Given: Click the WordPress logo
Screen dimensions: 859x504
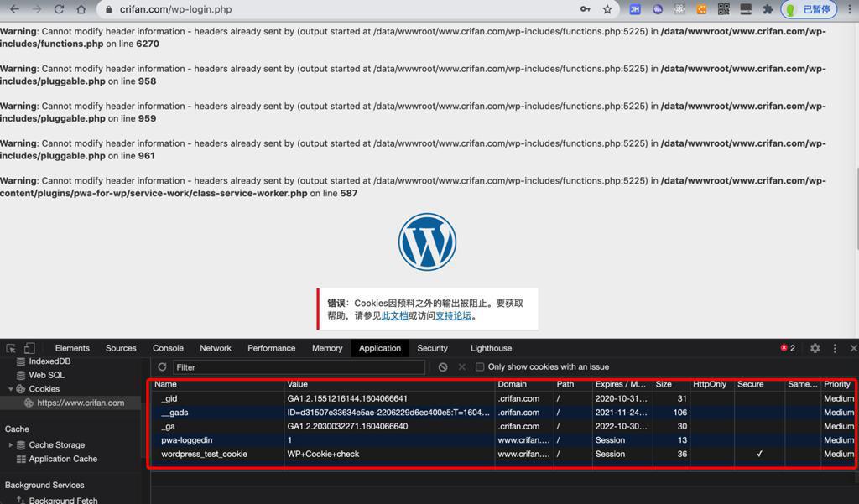Looking at the screenshot, I should (427, 242).
